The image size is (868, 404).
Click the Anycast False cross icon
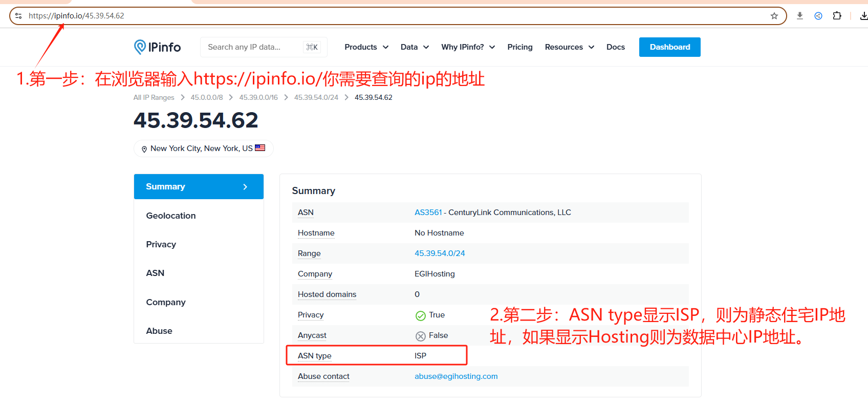[x=421, y=336]
